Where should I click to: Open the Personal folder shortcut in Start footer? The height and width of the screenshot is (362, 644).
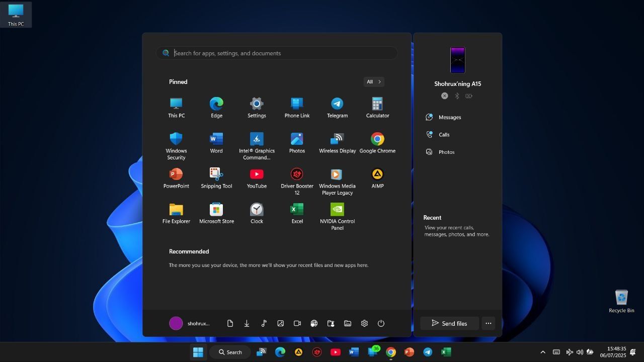[331, 323]
